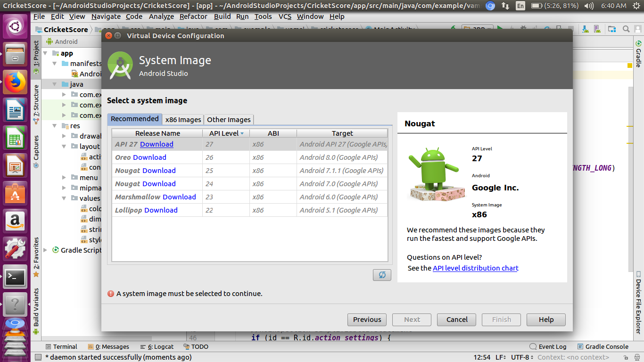Image resolution: width=644 pixels, height=362 pixels.
Task: Open System Settings wrench-gear launcher icon
Action: click(15, 249)
